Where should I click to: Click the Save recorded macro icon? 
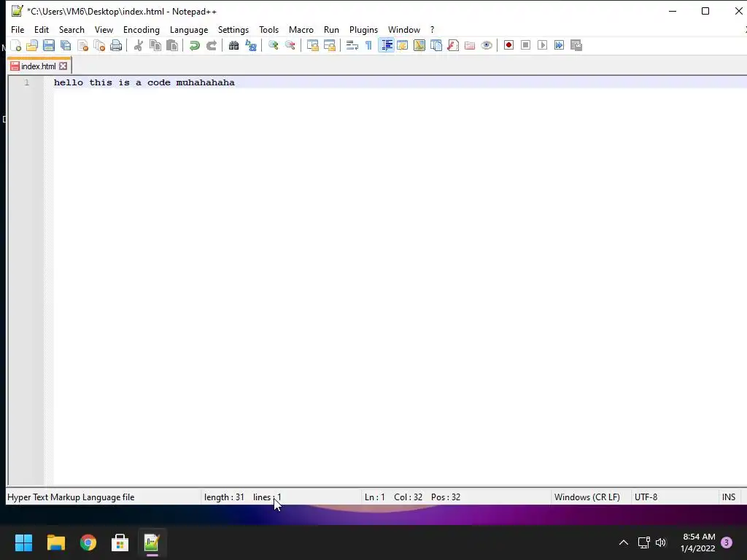click(576, 45)
